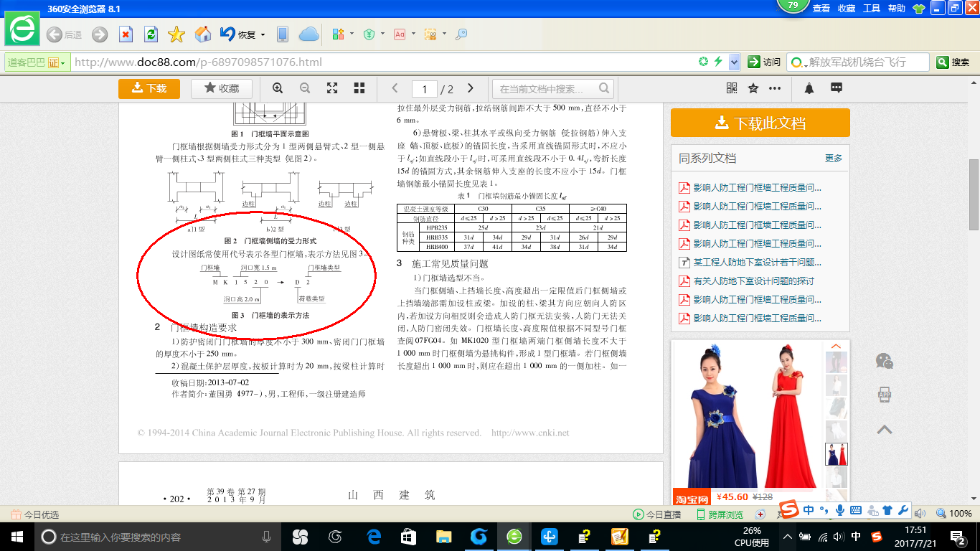Click the rate star icon in document toolbar
Viewport: 980px width, 551px height.
pos(753,88)
